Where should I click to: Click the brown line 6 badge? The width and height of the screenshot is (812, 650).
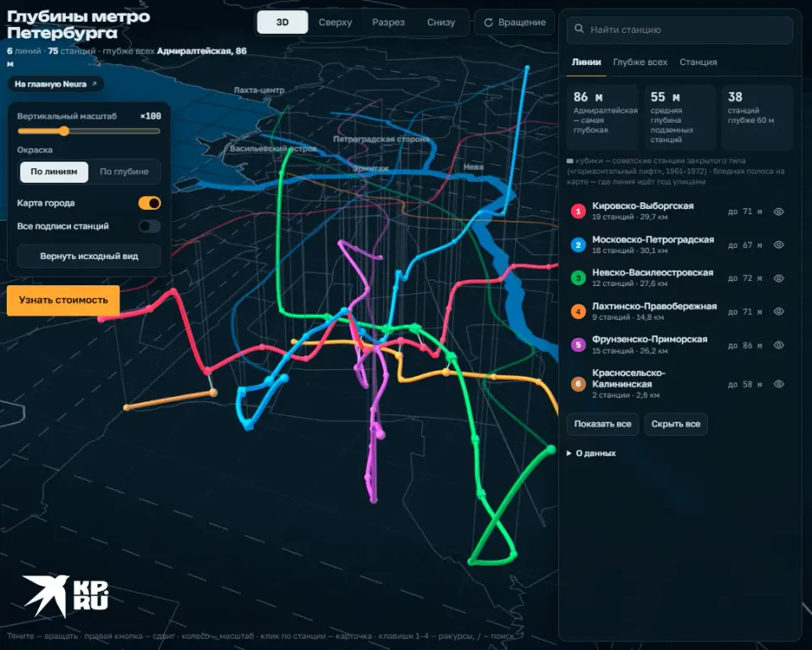(x=578, y=383)
